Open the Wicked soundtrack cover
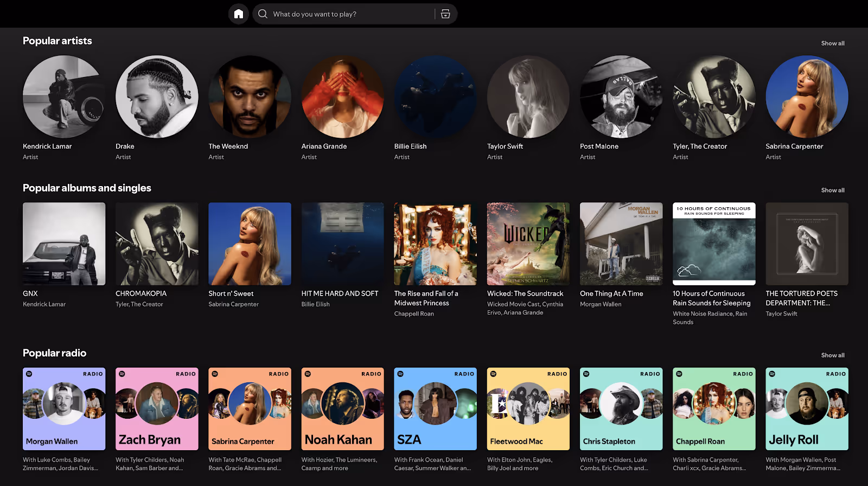The width and height of the screenshot is (868, 486). (x=528, y=244)
